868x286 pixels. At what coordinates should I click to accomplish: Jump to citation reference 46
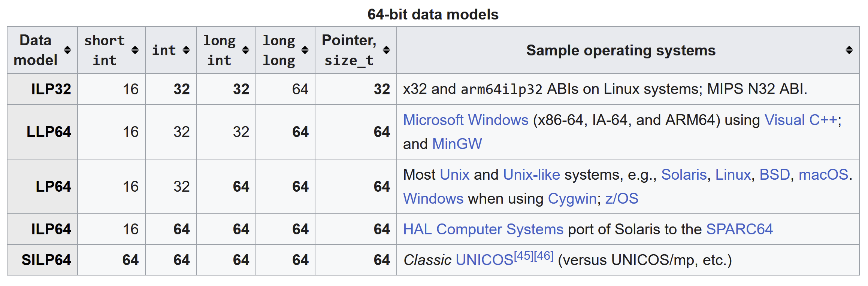coord(544,256)
